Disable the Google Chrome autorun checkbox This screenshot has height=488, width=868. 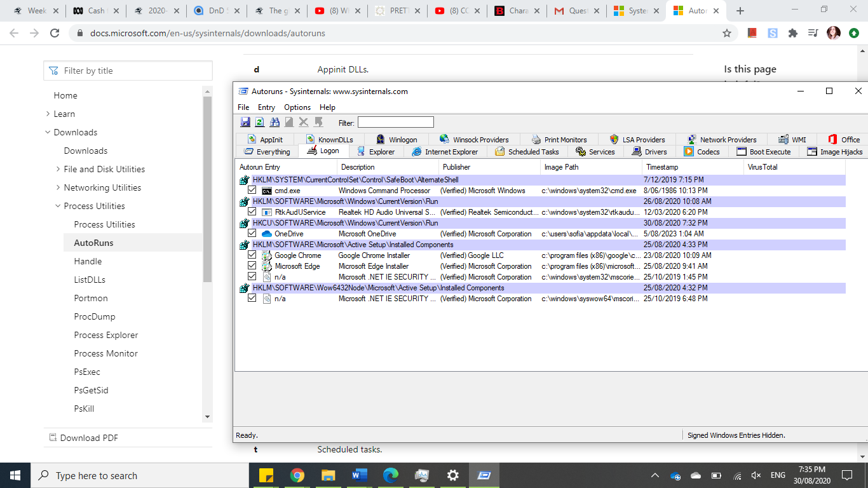click(252, 255)
